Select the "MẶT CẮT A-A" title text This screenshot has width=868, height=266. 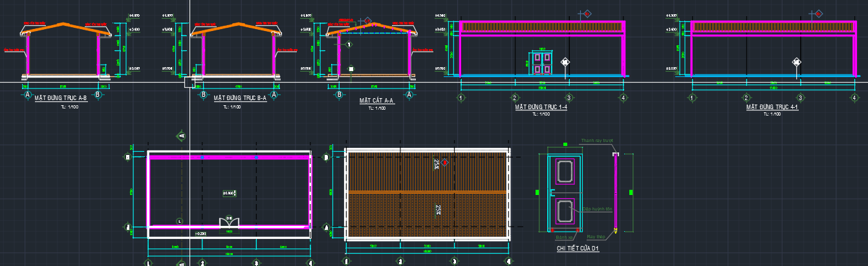click(376, 101)
